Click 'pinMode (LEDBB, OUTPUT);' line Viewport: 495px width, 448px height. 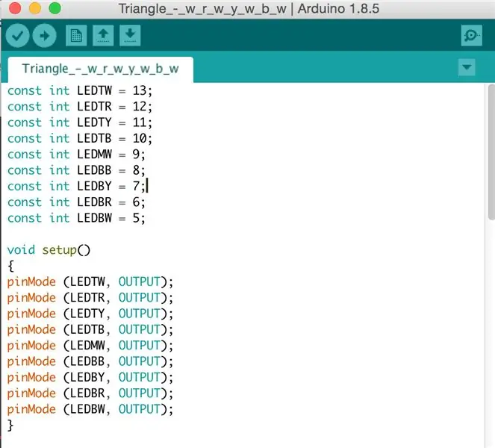pyautogui.click(x=90, y=361)
